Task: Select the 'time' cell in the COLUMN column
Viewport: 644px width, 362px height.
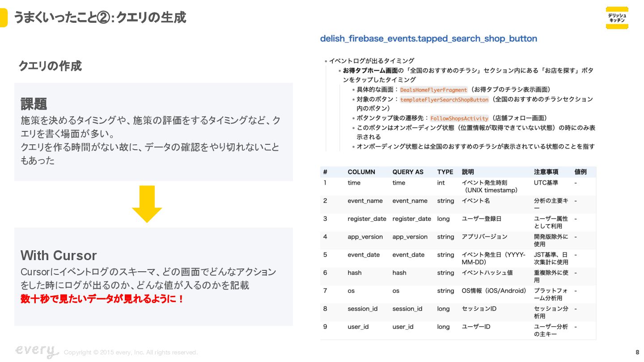Action: click(x=354, y=183)
